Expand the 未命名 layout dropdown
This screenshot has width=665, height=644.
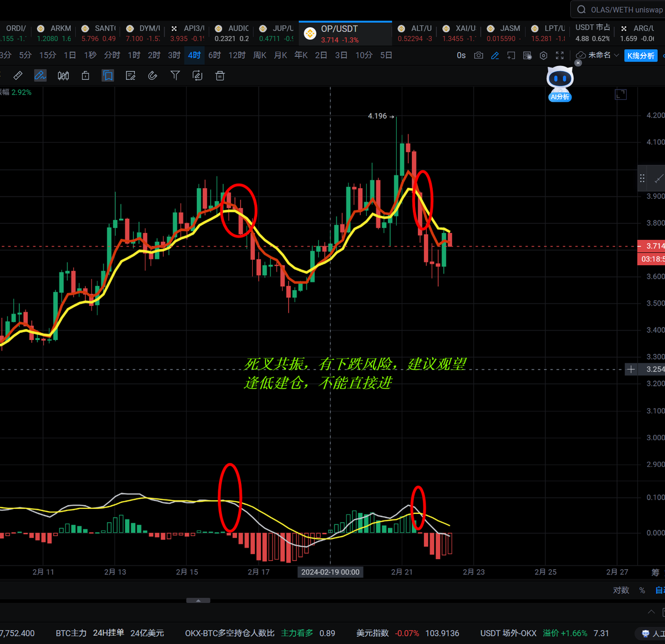[603, 55]
